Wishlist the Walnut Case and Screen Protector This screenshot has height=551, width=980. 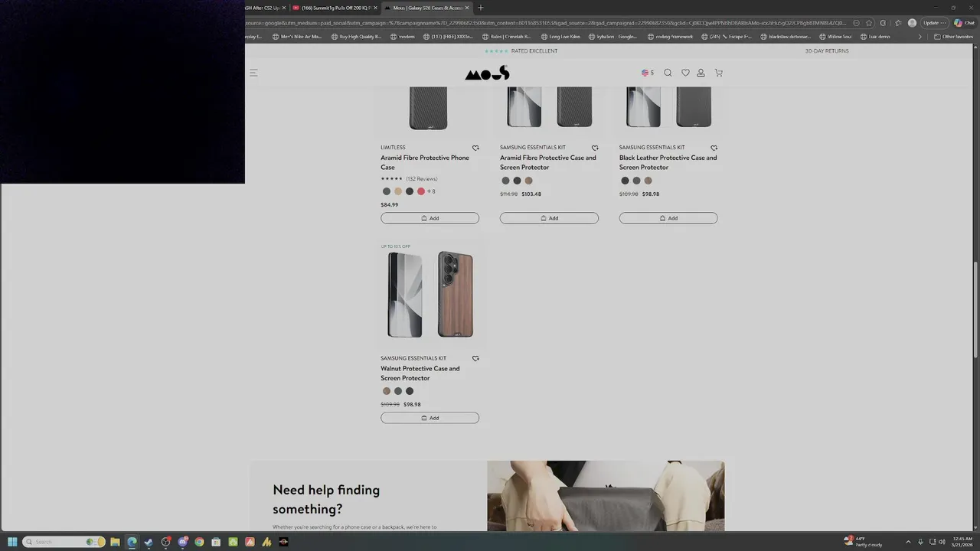tap(475, 358)
